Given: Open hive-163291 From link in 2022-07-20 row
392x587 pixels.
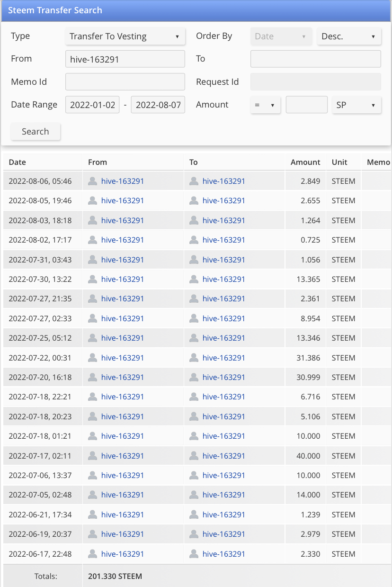Looking at the screenshot, I should pos(123,378).
